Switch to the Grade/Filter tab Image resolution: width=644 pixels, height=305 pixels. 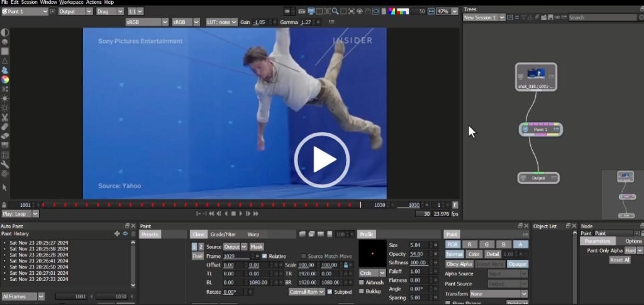[x=223, y=235]
